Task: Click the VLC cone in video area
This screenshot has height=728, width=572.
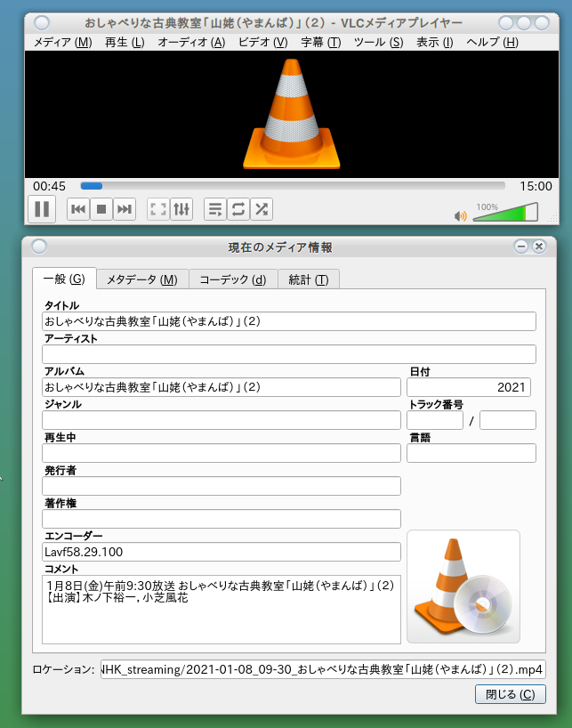Action: coord(292,114)
